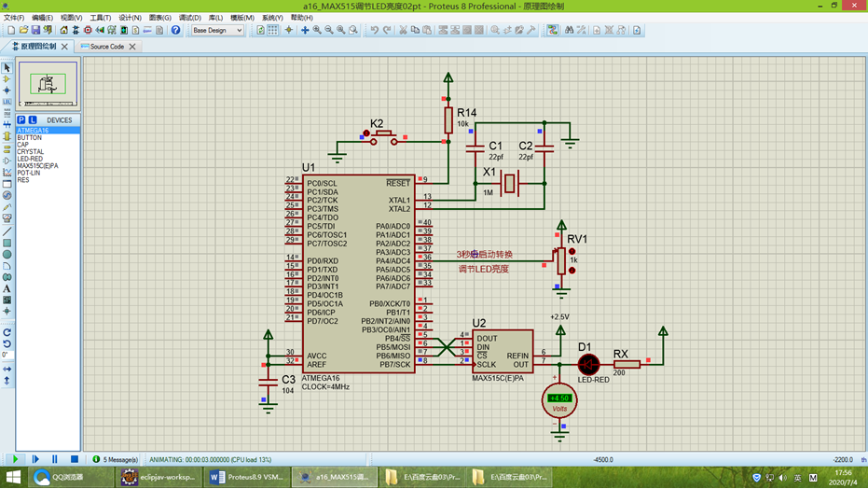Stop the simulation with Stop button
The height and width of the screenshot is (489, 868).
[x=75, y=459]
